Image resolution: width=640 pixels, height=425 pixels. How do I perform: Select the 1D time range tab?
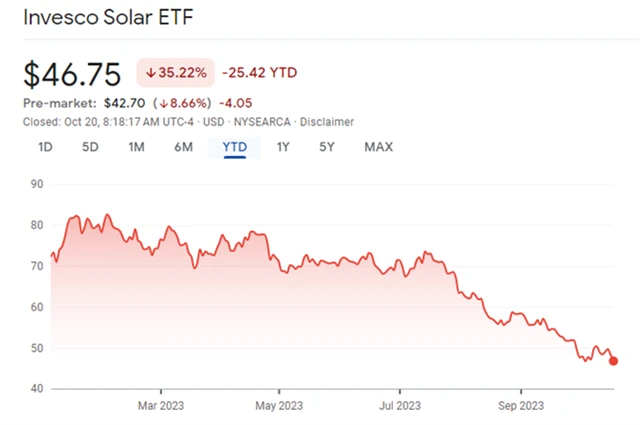coord(45,147)
